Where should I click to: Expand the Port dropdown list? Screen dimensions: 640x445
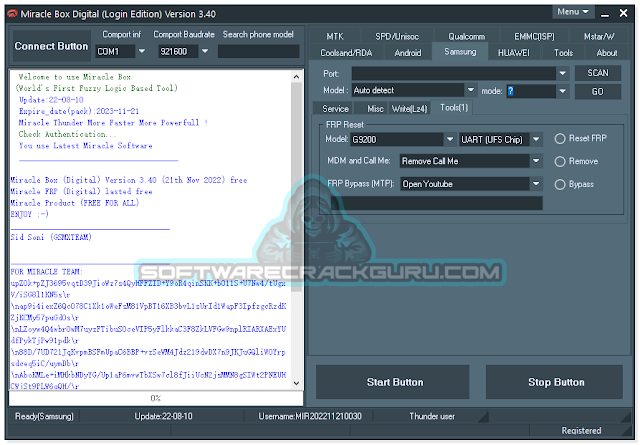point(562,73)
